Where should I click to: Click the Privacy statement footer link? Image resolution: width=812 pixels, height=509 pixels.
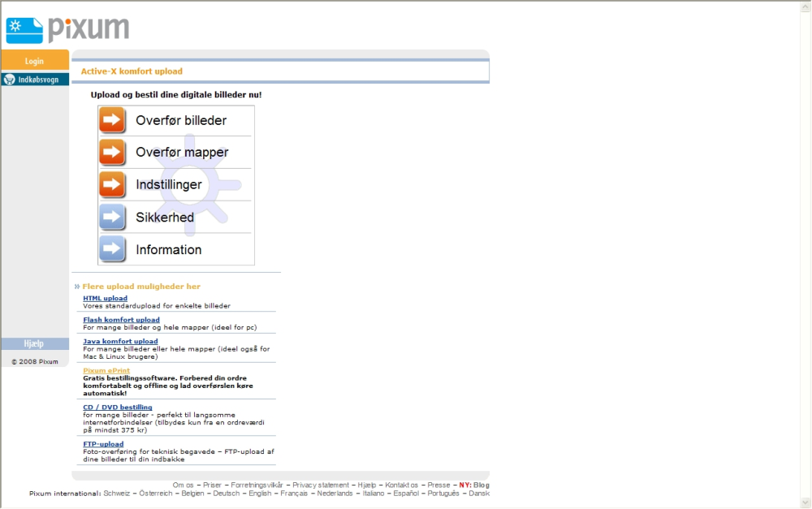(321, 485)
